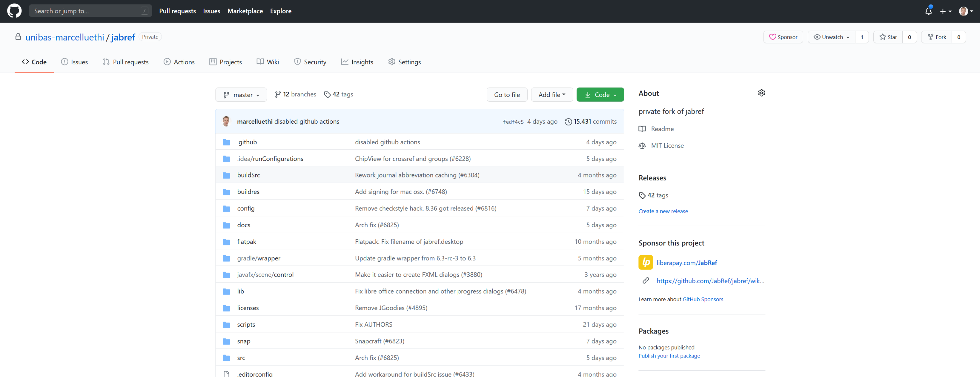Image resolution: width=980 pixels, height=377 pixels.
Task: Open the plus create-new menu
Action: 945,11
